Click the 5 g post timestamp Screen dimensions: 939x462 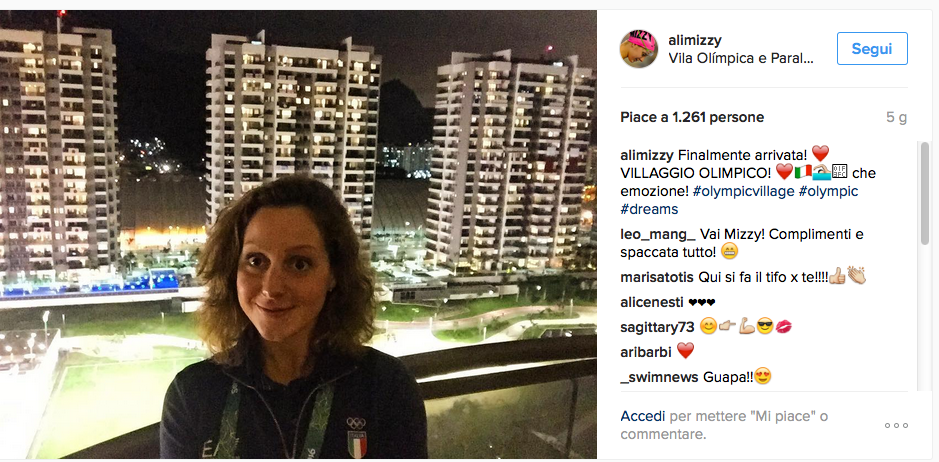click(x=896, y=117)
